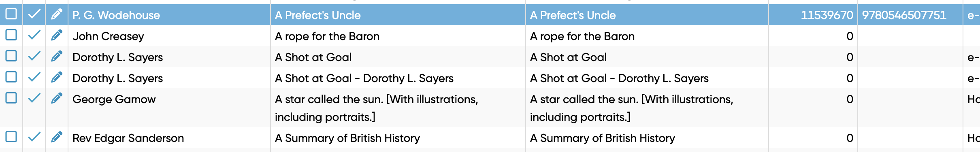
Task: Select the John Creasey row checkbox
Action: (x=11, y=35)
